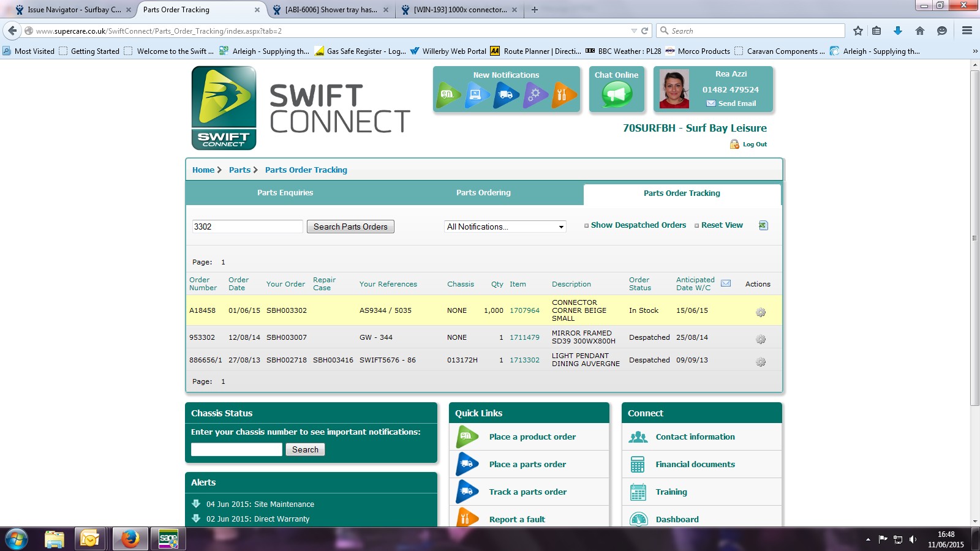The width and height of the screenshot is (980, 551).
Task: Click the Financial documents calculator icon
Action: 638,465
